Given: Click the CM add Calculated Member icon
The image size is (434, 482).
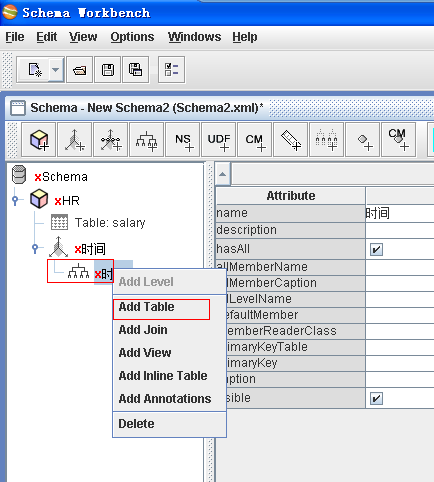Looking at the screenshot, I should tap(255, 140).
